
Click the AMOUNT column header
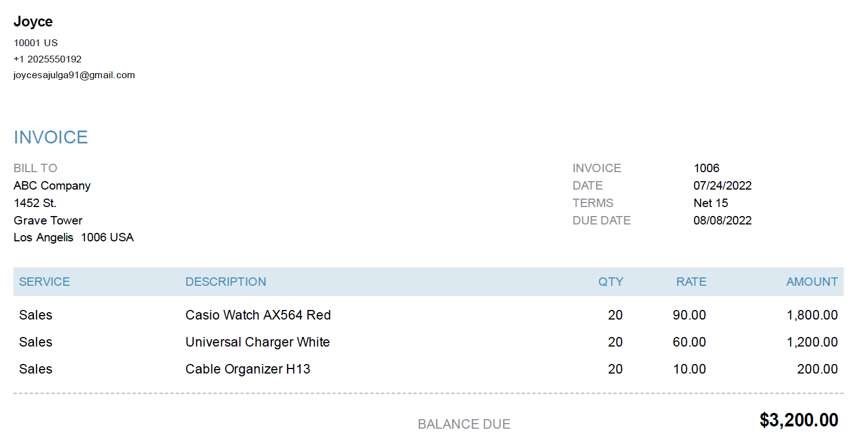pos(812,282)
